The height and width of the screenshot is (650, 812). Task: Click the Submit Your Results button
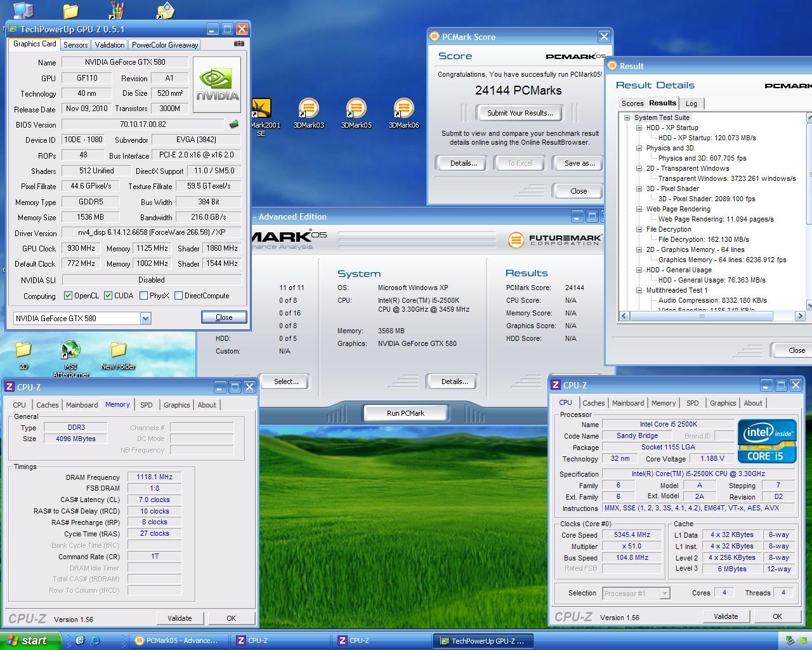[x=520, y=113]
